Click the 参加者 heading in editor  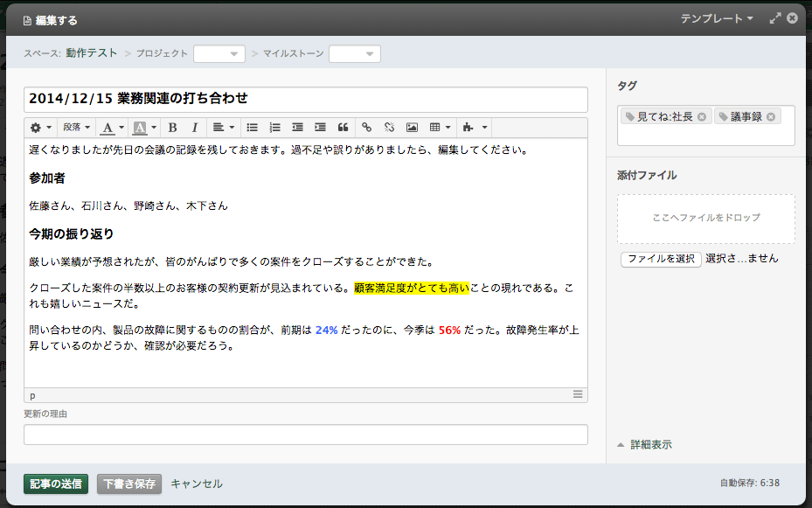(47, 178)
